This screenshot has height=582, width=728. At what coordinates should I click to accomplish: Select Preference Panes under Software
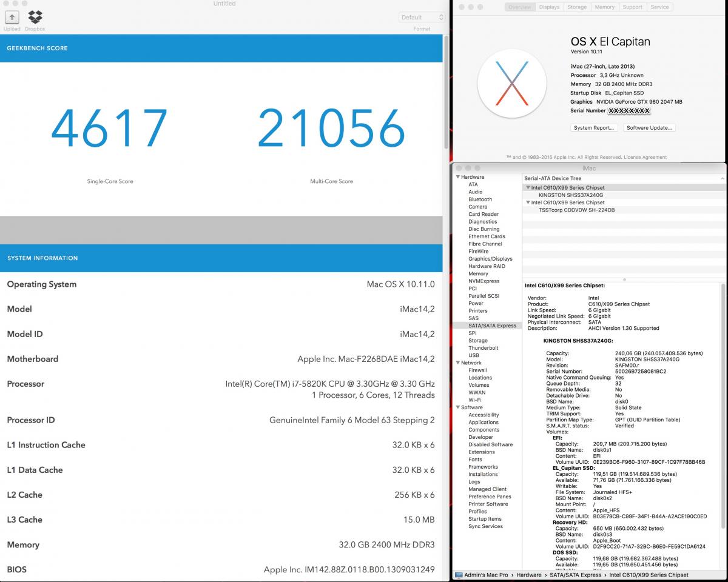point(490,497)
